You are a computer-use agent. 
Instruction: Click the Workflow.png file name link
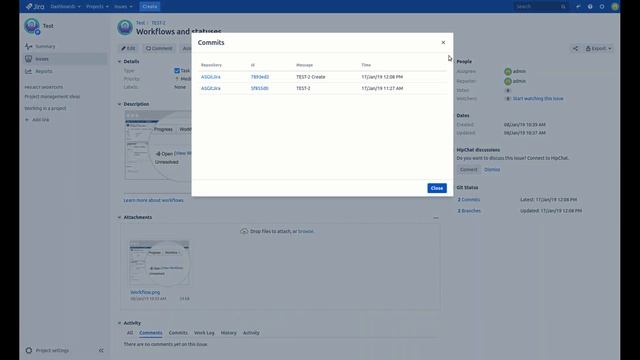(x=145, y=292)
